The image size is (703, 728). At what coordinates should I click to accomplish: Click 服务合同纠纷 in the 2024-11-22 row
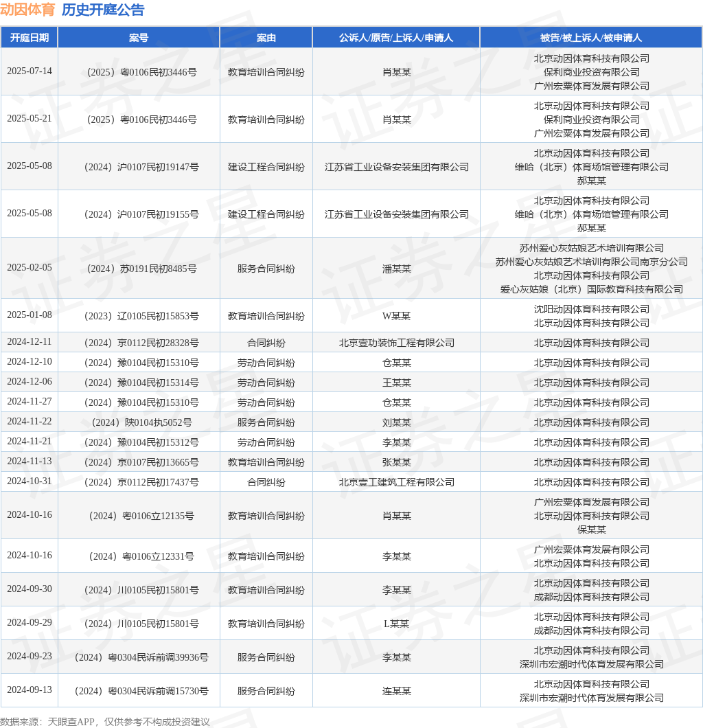coord(266,422)
